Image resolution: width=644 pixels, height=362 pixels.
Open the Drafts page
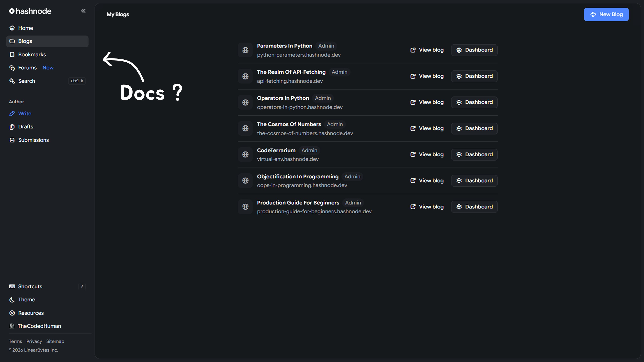[25, 127]
